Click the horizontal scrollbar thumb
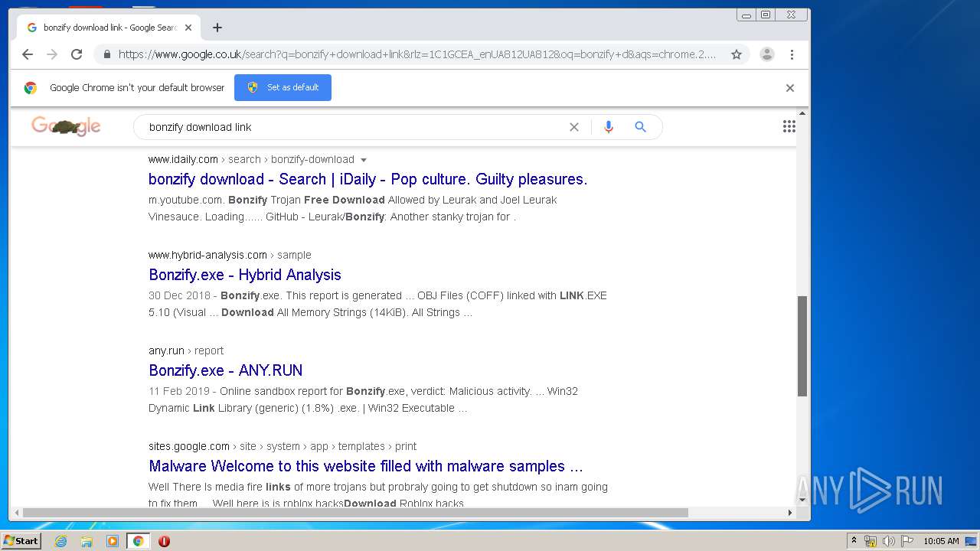This screenshot has width=980, height=551. tap(355, 513)
